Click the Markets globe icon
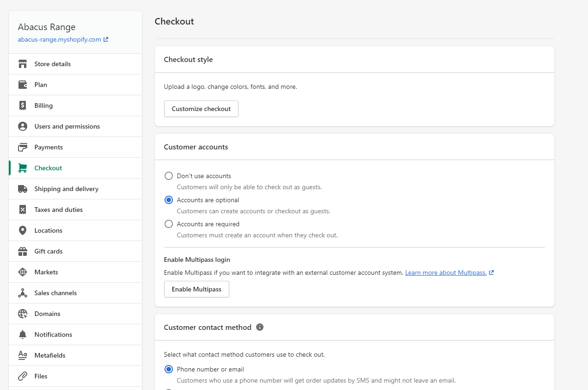 pyautogui.click(x=23, y=272)
